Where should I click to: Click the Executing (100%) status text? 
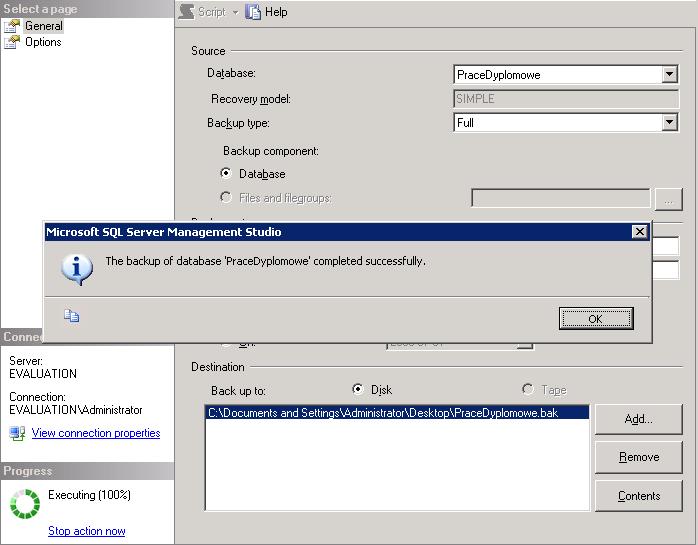[x=89, y=495]
